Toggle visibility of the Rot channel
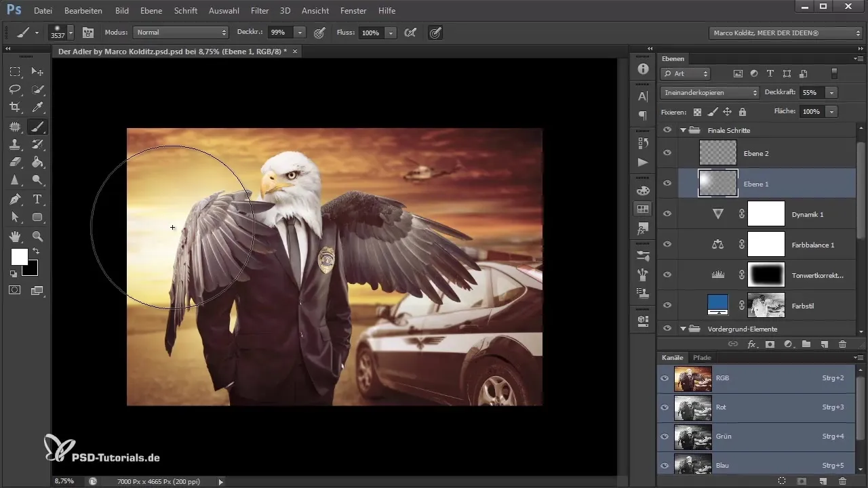Image resolution: width=868 pixels, height=488 pixels. point(665,407)
